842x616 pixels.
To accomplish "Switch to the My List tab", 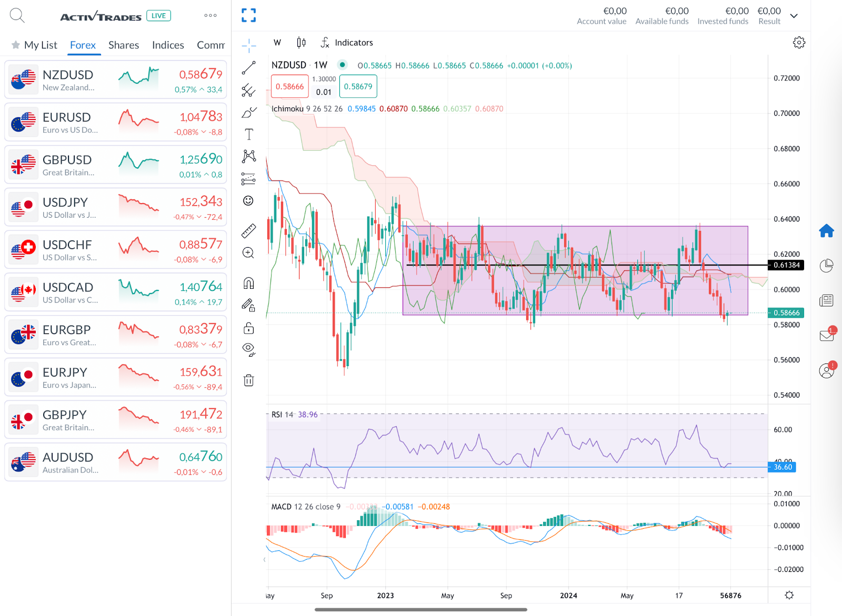I will click(x=35, y=45).
